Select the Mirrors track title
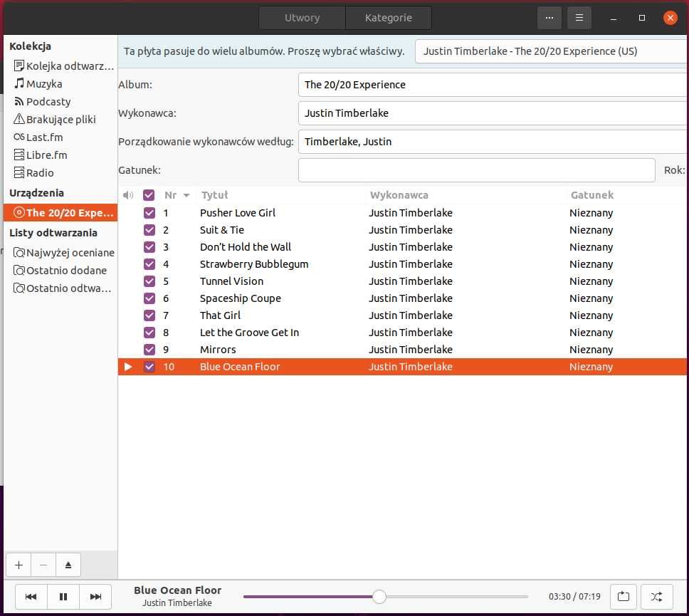The image size is (689, 616). [x=218, y=350]
